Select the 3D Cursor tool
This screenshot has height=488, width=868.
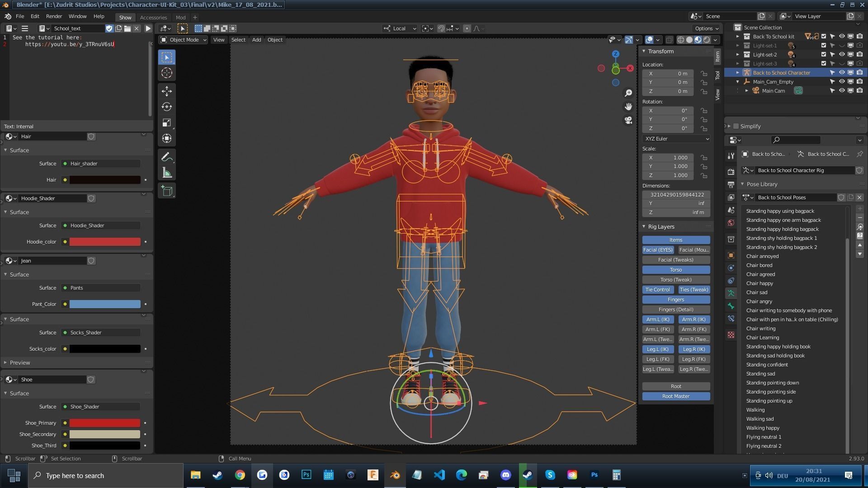pyautogui.click(x=167, y=73)
